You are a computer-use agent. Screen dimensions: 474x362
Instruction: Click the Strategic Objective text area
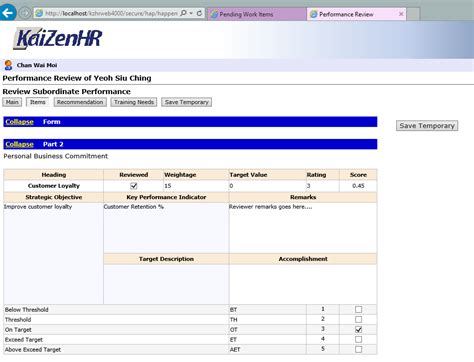point(53,253)
